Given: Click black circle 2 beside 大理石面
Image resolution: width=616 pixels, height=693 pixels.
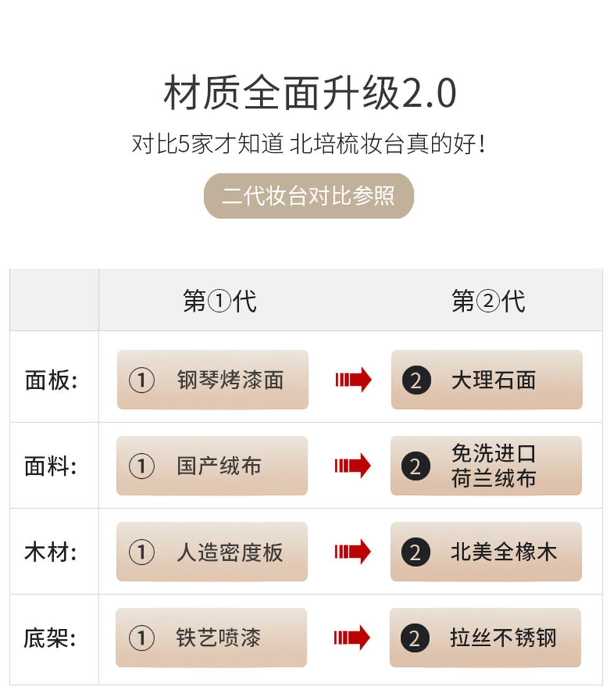Looking at the screenshot, I should 416,380.
